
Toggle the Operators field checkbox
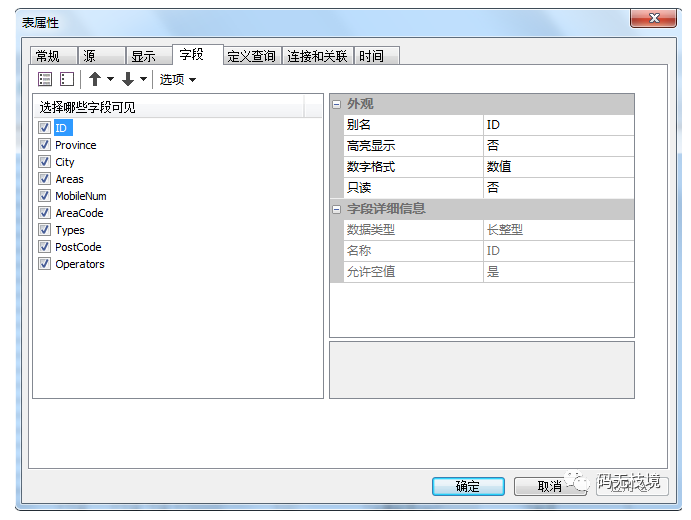pos(44,264)
